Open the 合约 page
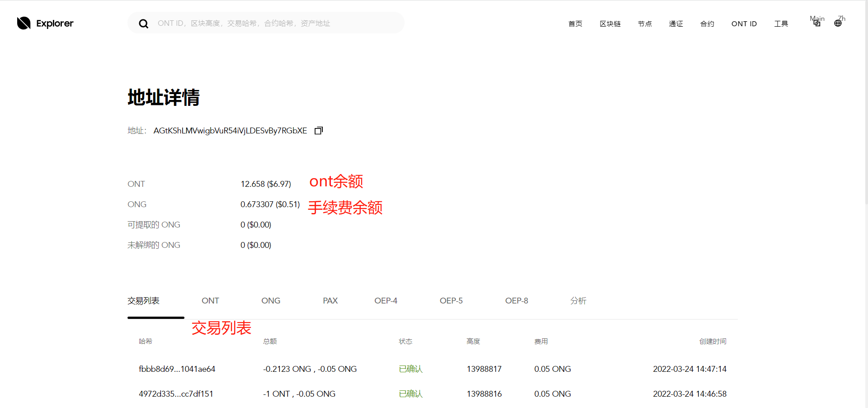The image size is (868, 408). click(x=707, y=24)
